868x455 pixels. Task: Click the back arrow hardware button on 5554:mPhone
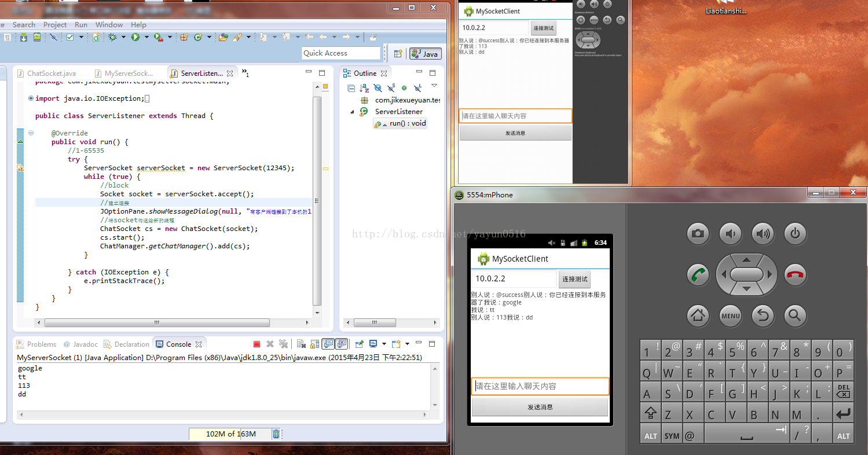763,315
